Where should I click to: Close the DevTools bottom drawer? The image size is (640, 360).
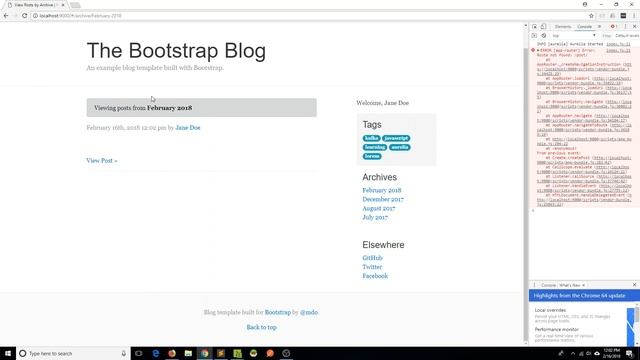[x=634, y=285]
